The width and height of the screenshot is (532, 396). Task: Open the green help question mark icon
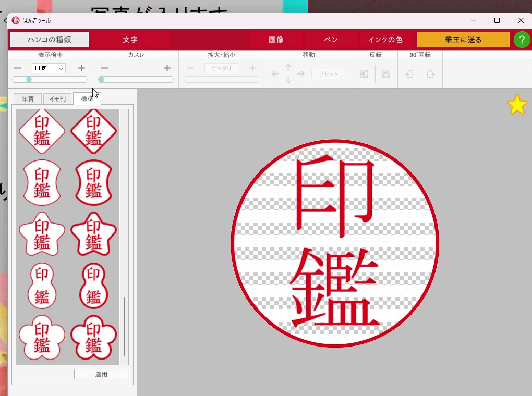pos(522,40)
